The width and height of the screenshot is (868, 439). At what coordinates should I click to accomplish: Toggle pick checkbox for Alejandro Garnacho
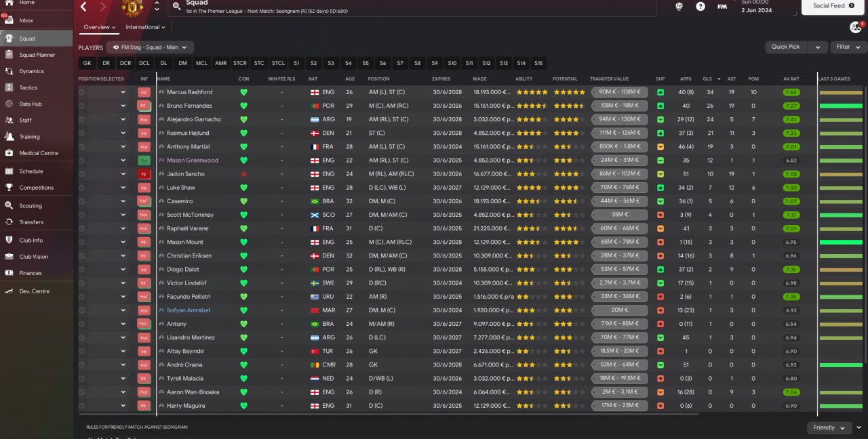82,119
